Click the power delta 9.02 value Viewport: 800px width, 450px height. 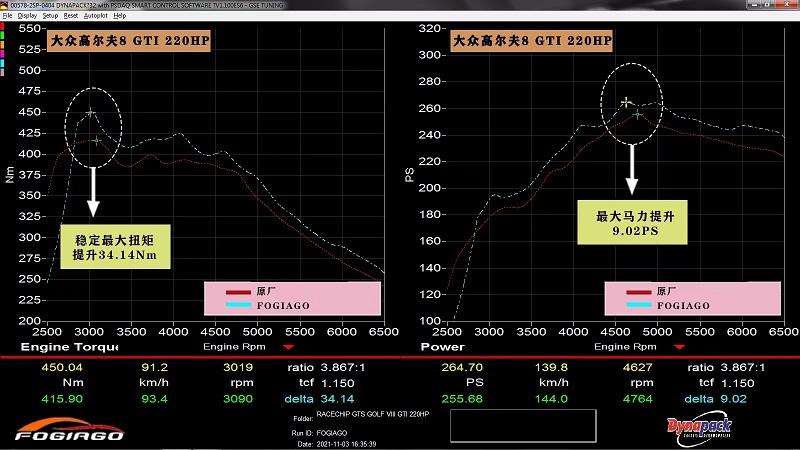733,399
